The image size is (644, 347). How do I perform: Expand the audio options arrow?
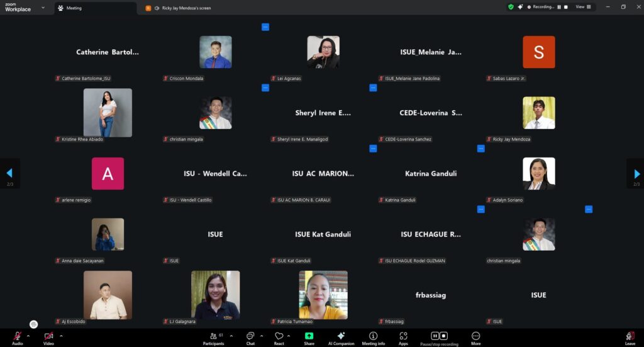(28, 336)
